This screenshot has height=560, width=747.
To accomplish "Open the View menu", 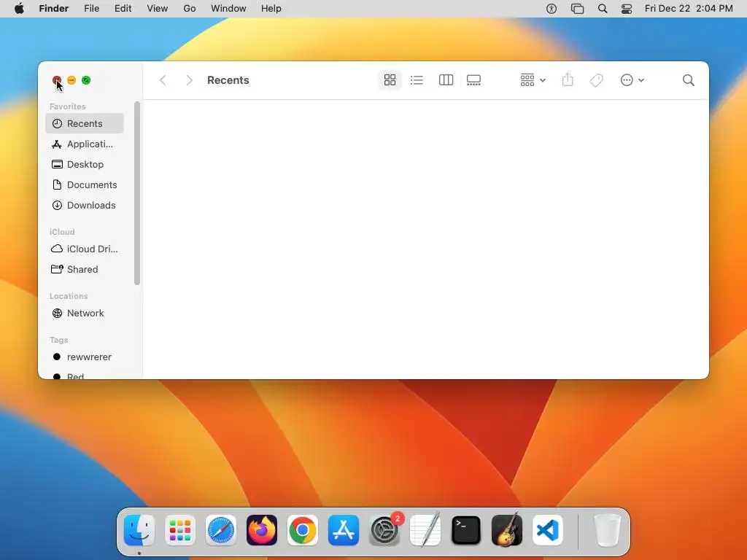I will click(x=158, y=9).
